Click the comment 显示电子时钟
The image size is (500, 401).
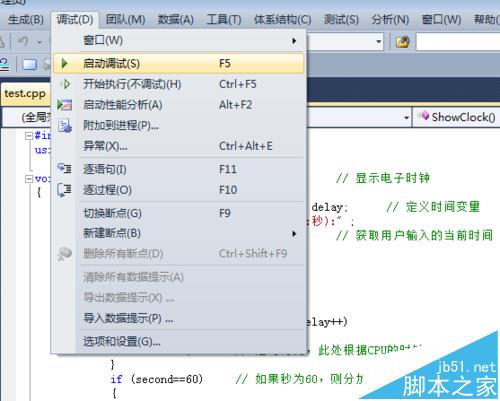(x=383, y=178)
